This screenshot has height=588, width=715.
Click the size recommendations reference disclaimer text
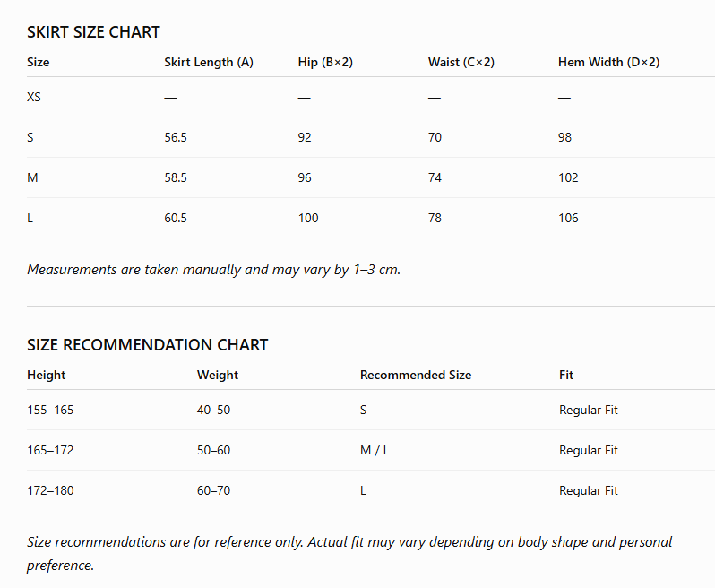pyautogui.click(x=349, y=554)
